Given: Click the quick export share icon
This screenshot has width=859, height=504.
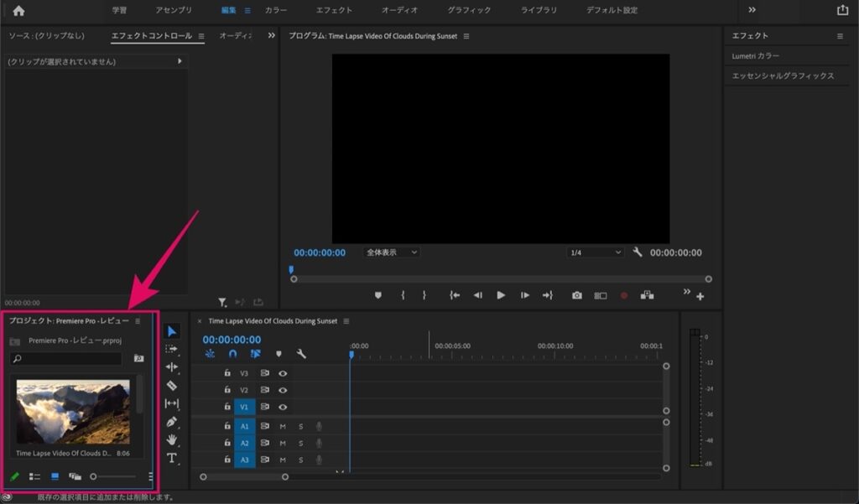Looking at the screenshot, I should click(842, 10).
